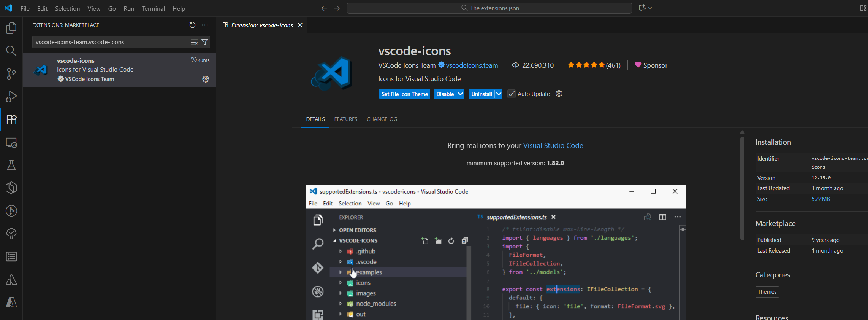Screen dimensions: 868x320
Task: Click the readme screenshot image
Action: pos(496,252)
